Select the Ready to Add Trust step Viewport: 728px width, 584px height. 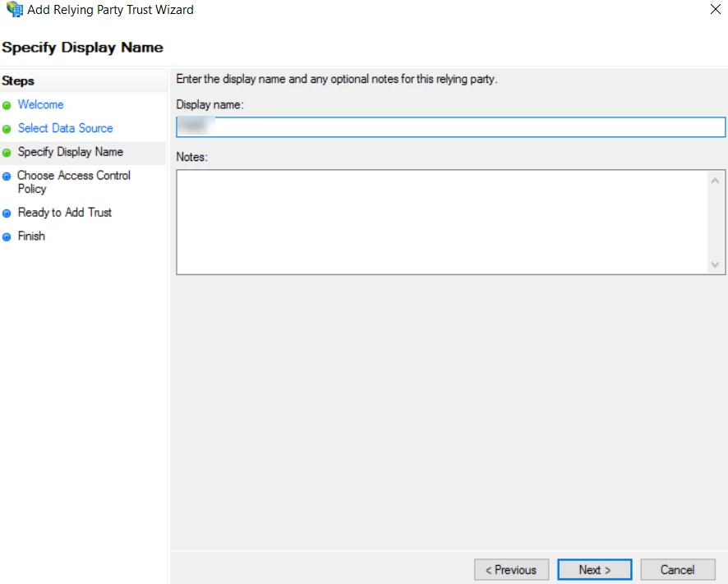click(x=64, y=213)
